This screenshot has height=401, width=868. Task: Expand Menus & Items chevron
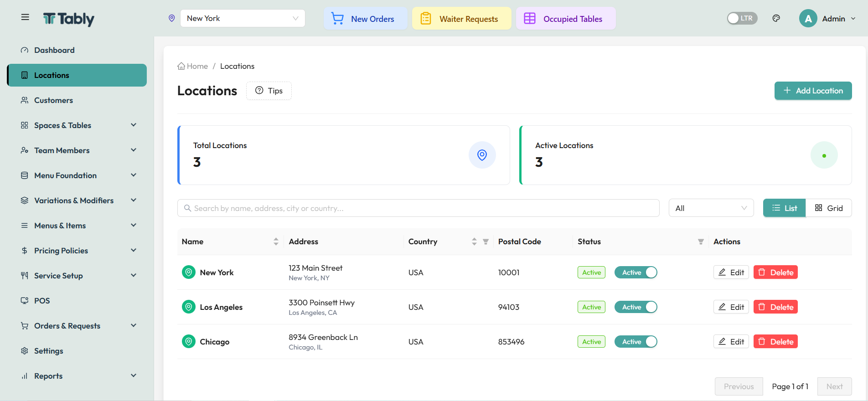134,225
